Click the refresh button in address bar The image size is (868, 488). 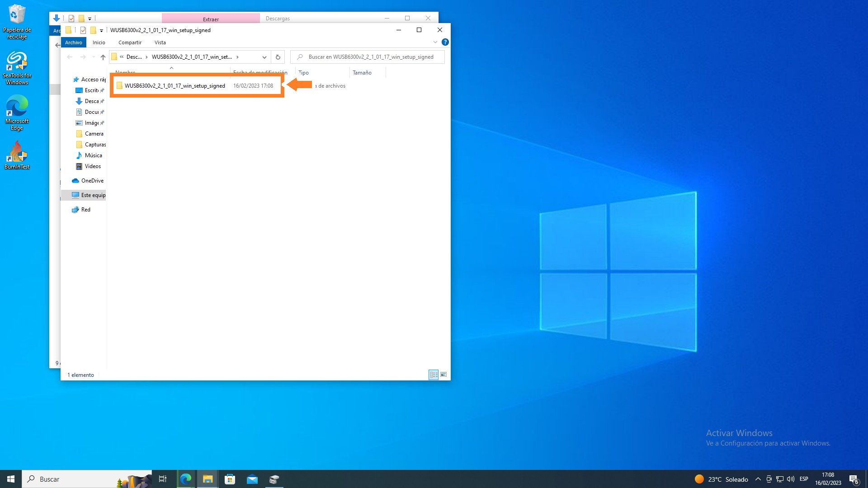[278, 57]
